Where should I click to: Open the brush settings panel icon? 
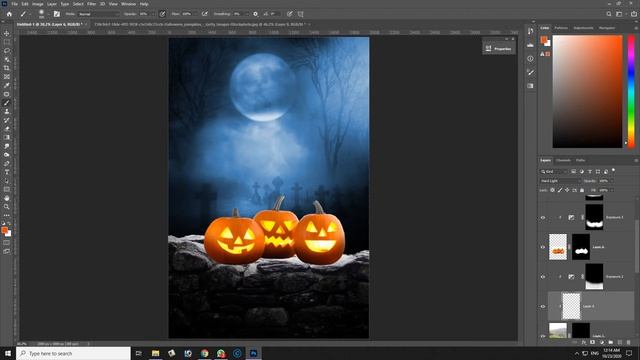pyautogui.click(x=57, y=14)
